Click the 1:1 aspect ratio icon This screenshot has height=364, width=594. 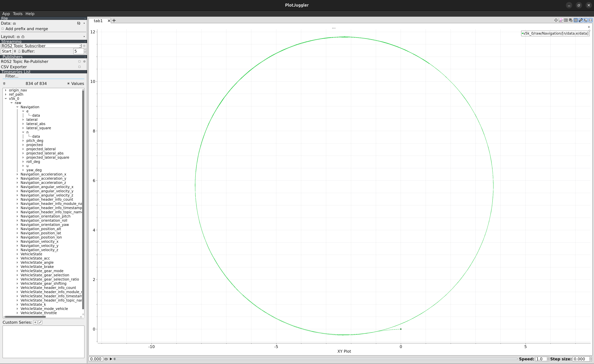pos(590,20)
